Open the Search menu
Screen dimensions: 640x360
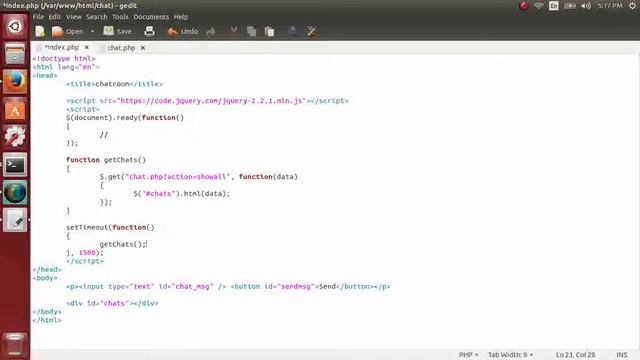97,17
